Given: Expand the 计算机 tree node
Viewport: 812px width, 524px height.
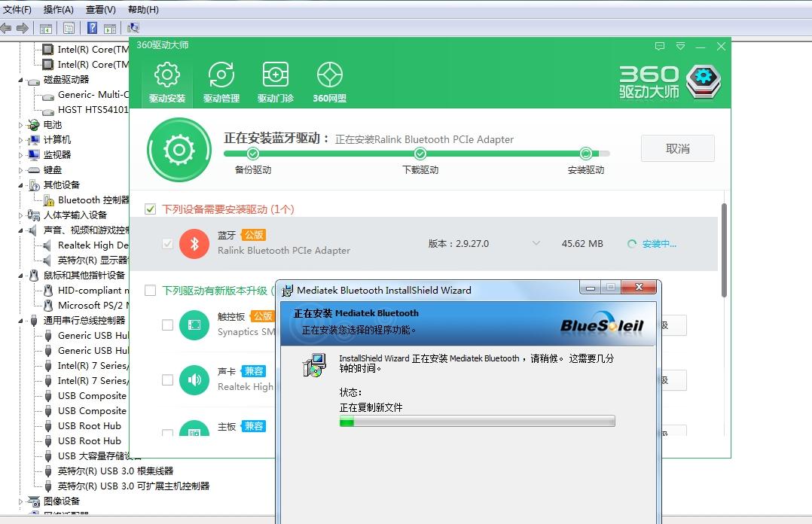Looking at the screenshot, I should tap(21, 140).
